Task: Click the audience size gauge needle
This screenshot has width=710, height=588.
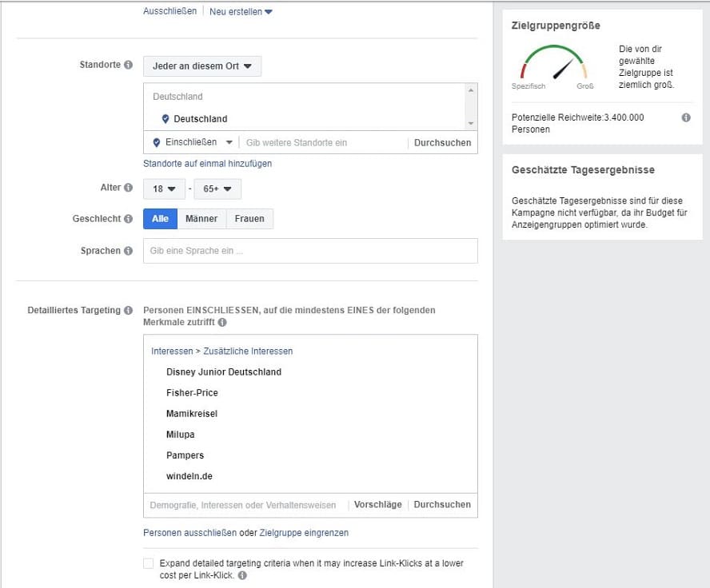Action: pos(563,70)
